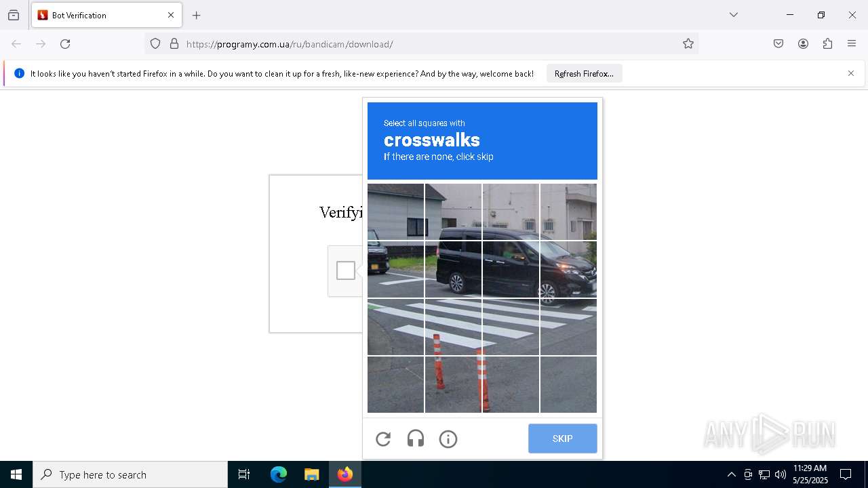Open clock showing 11:29 AM
The height and width of the screenshot is (488, 868).
click(x=810, y=474)
